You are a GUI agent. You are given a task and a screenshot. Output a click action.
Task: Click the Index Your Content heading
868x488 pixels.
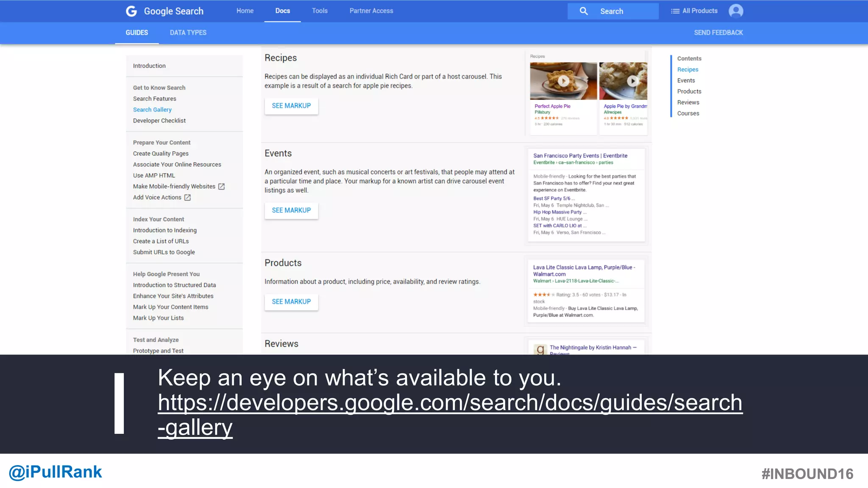pos(159,219)
